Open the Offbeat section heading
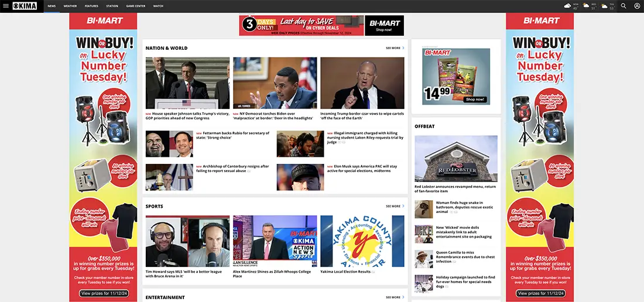 click(424, 126)
